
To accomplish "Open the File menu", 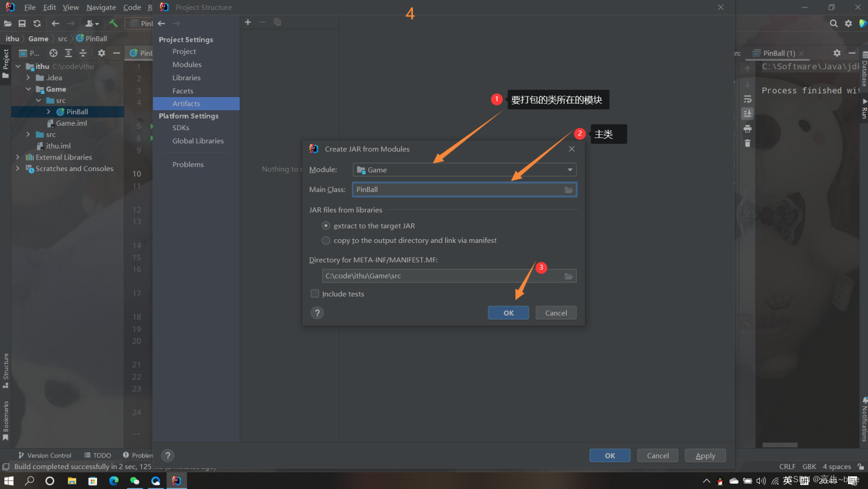I will click(30, 7).
